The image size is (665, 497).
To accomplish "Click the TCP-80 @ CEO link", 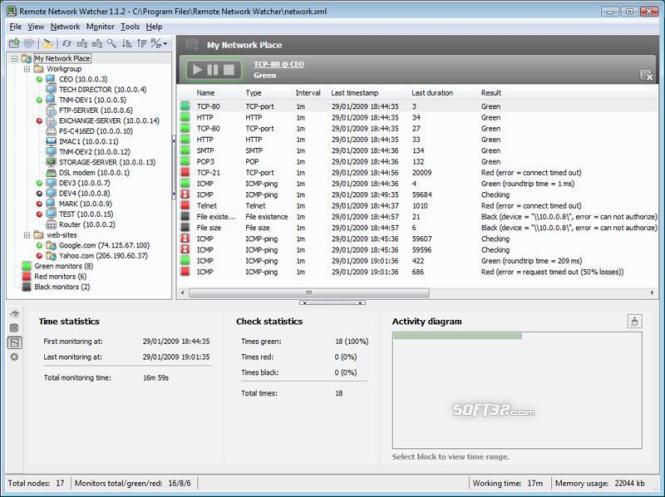I will (x=279, y=64).
